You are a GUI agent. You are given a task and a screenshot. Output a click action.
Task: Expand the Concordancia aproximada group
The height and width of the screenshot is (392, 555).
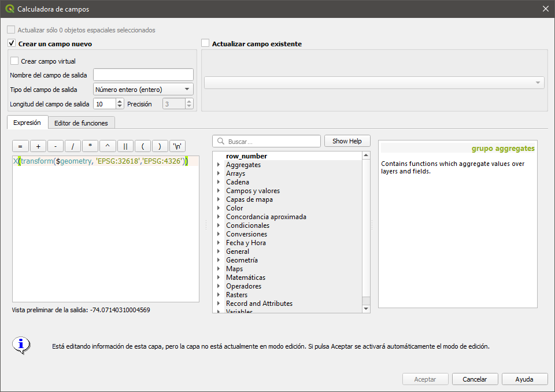[x=219, y=217]
